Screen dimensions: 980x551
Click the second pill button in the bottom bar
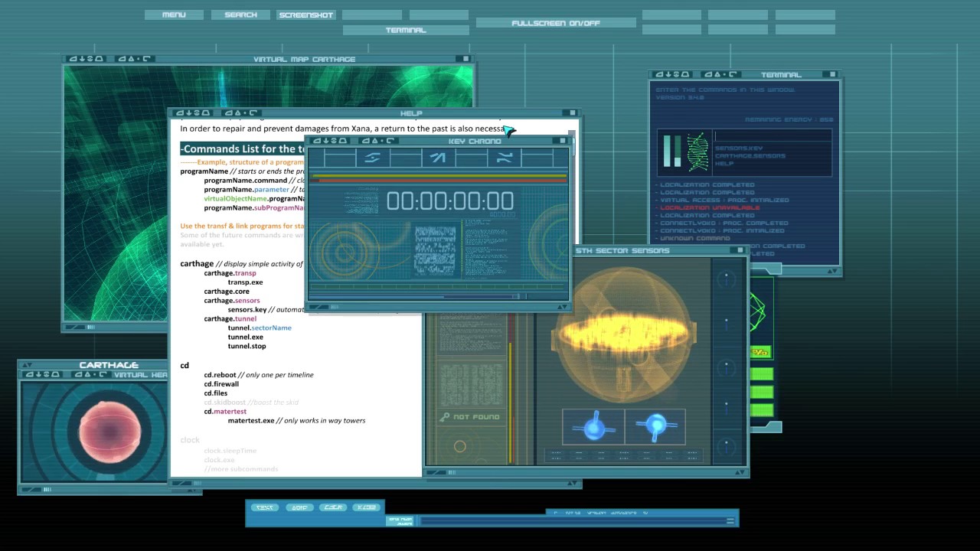tap(299, 507)
